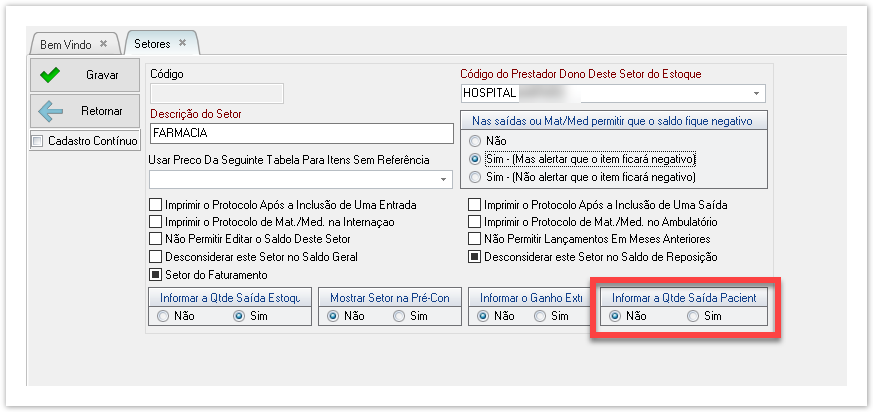Check Imprimir o Protocolo de Mat./Med. no Ambulatório
873x412 pixels.
tap(475, 221)
